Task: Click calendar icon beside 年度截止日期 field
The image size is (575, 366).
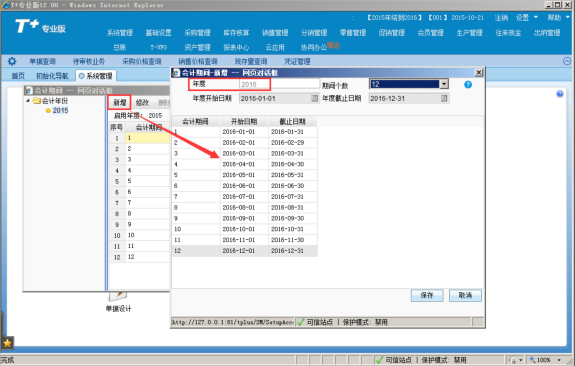Action: click(444, 98)
